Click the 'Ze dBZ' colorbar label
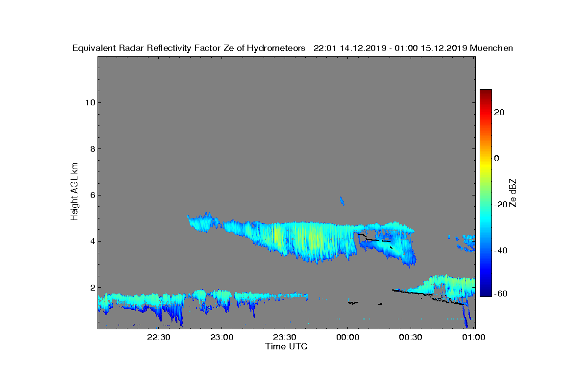588x392 pixels. (513, 193)
